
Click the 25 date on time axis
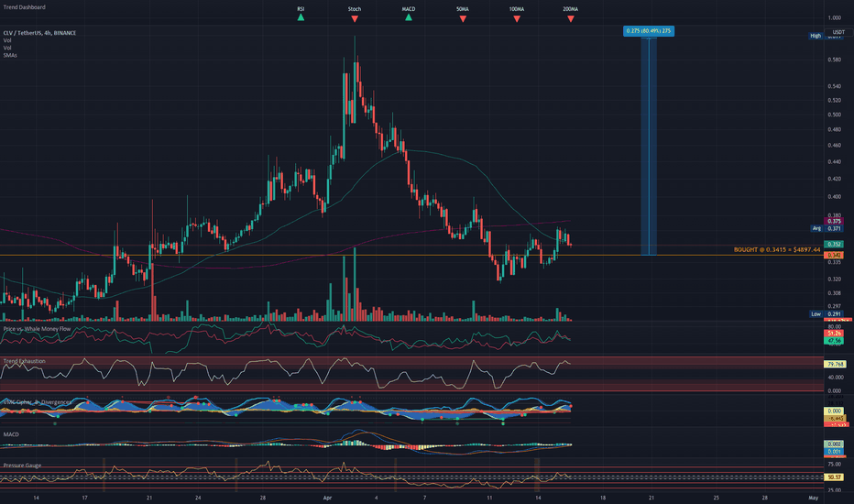coord(716,498)
